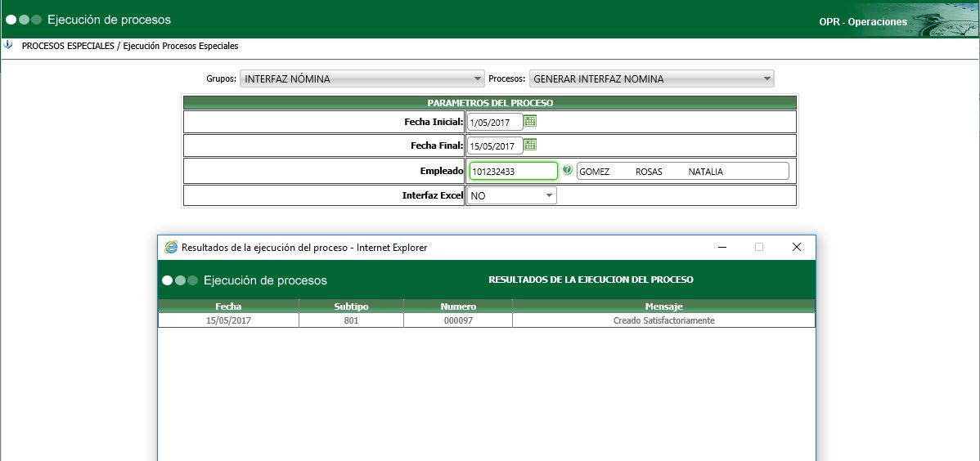Open calendar picker for Fecha Final
This screenshot has width=980, height=461.
point(530,145)
